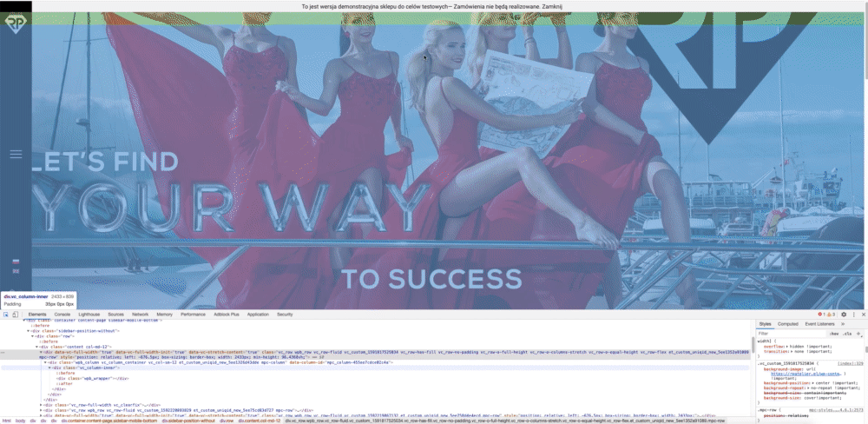868x424 pixels.
Task: Collapse the vc_column-inner div node
Action: [x=49, y=368]
